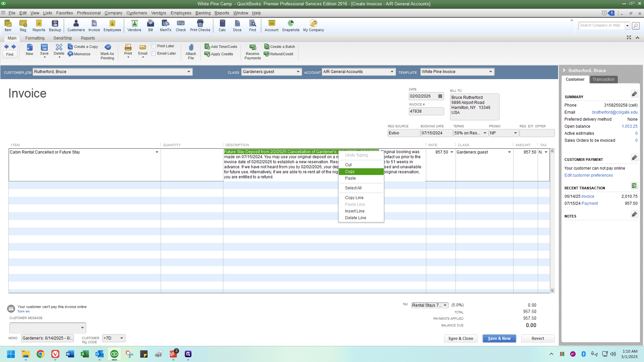Expand the Customer Message dropdown
The width and height of the screenshot is (644, 362).
(x=83, y=328)
